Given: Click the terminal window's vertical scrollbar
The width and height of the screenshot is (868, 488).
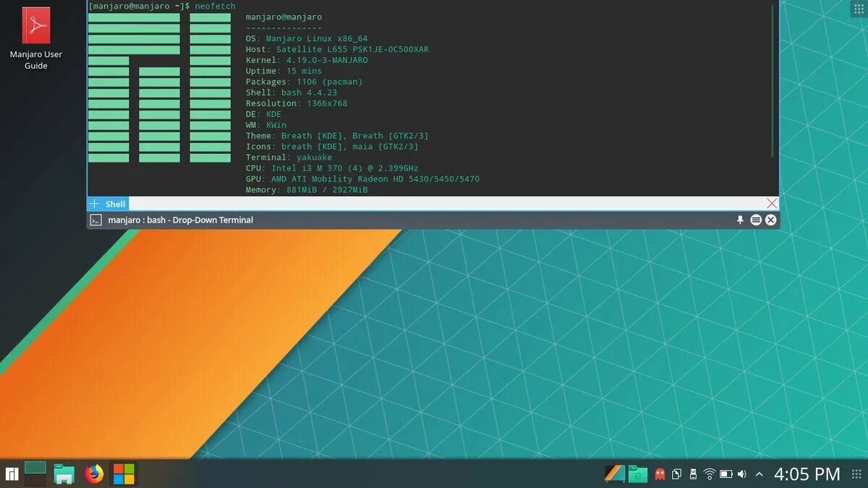Looking at the screenshot, I should click(773, 81).
